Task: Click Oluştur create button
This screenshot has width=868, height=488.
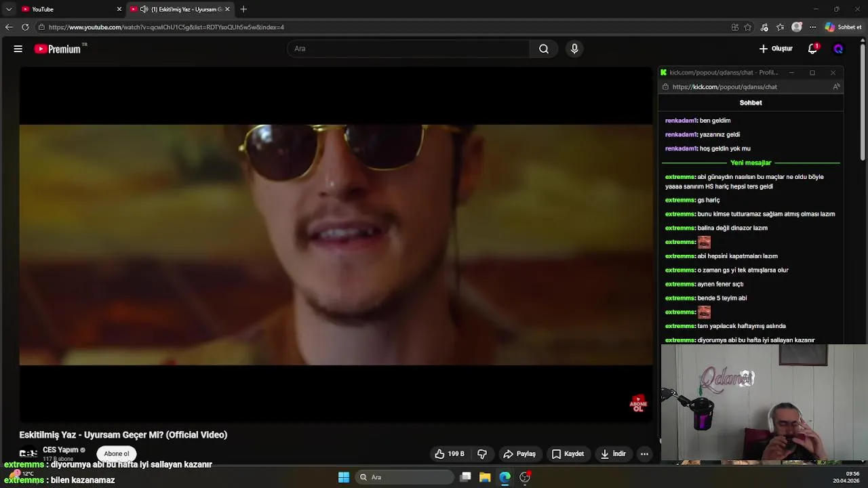Action: pos(776,49)
